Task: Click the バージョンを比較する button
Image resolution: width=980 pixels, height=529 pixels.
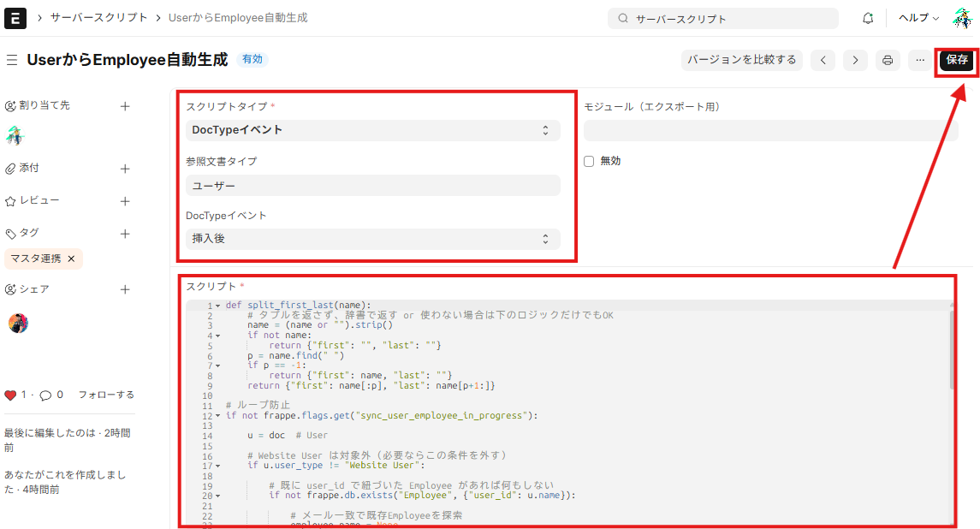Action: pyautogui.click(x=741, y=60)
